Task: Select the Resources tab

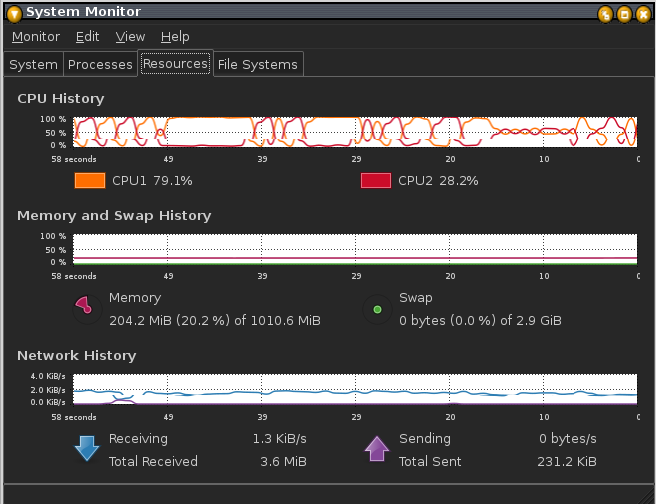Action: tap(175, 63)
